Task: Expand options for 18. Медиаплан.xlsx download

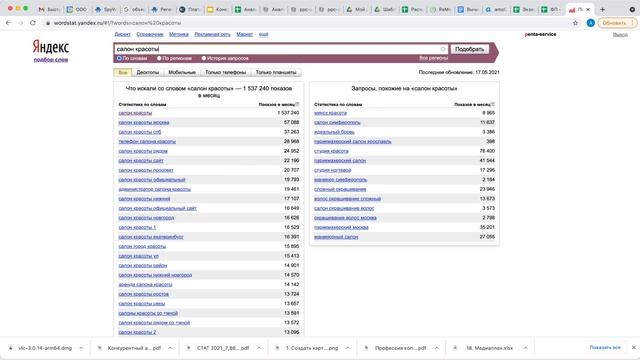Action: point(526,348)
